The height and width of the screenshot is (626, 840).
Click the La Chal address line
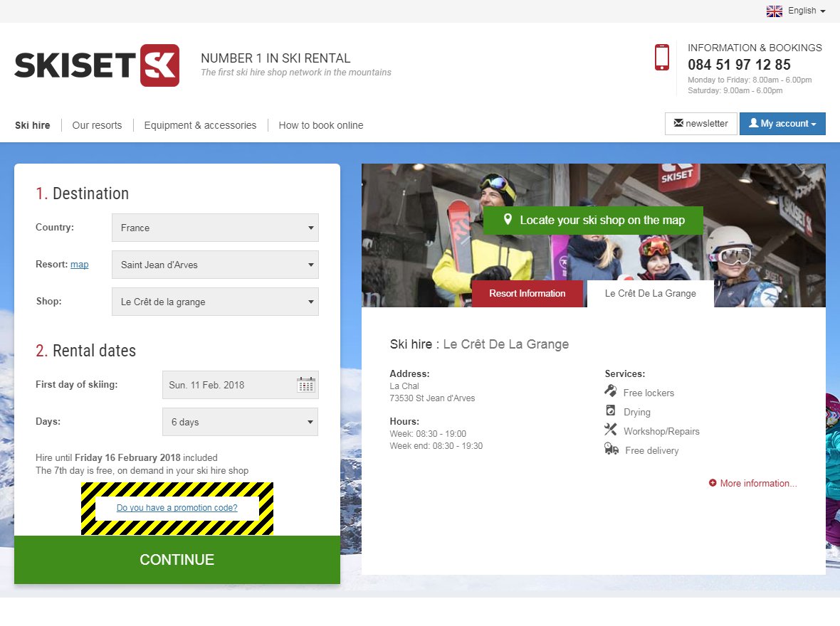(x=404, y=386)
